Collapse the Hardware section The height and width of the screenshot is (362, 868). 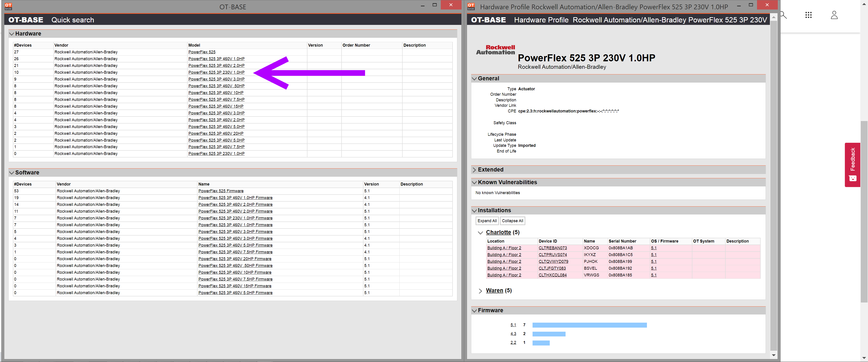(12, 34)
